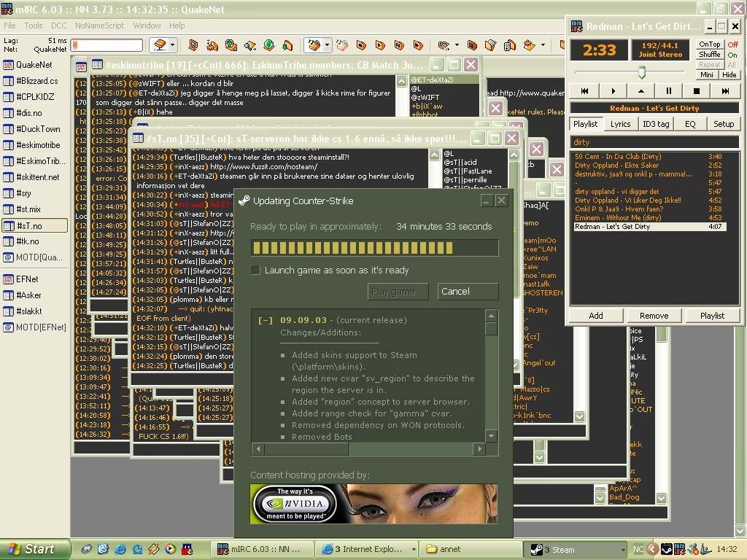Click next track icon in mIRC toolbar
This screenshot has width=747, height=560.
click(x=418, y=45)
